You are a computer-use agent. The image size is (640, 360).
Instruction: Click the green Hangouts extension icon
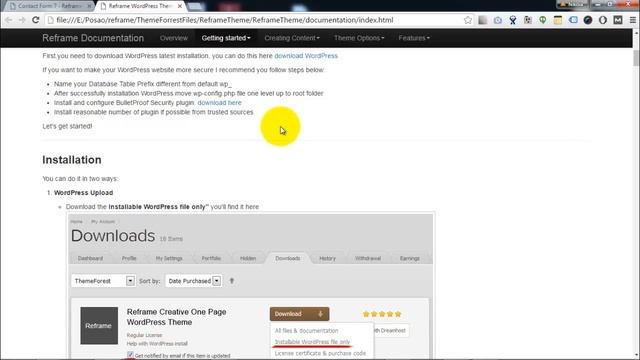tap(542, 20)
